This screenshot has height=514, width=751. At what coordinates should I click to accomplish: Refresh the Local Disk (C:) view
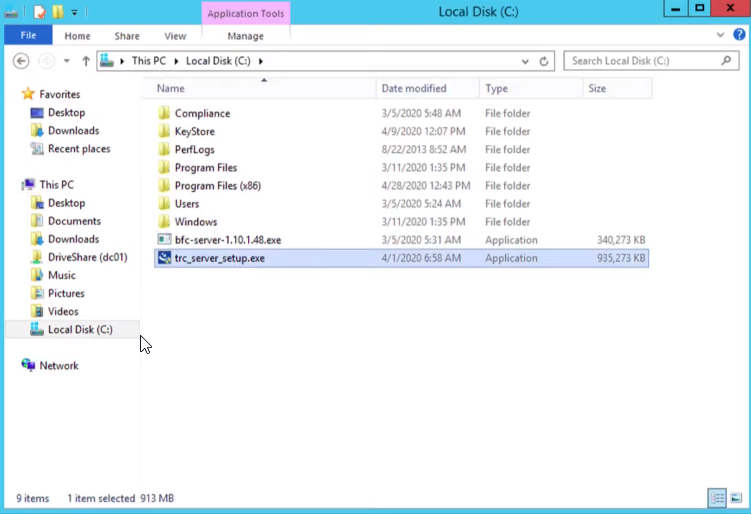pyautogui.click(x=544, y=61)
